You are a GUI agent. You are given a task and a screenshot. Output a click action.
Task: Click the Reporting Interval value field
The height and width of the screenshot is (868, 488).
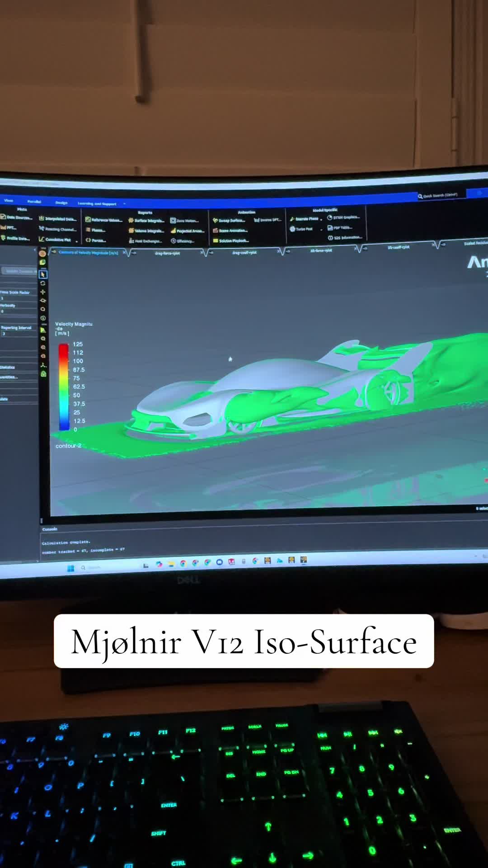(x=18, y=334)
